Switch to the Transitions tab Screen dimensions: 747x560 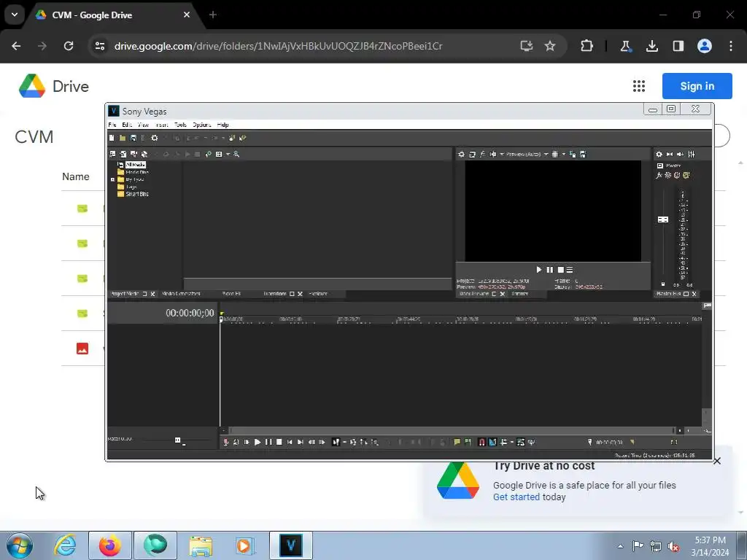pos(275,294)
